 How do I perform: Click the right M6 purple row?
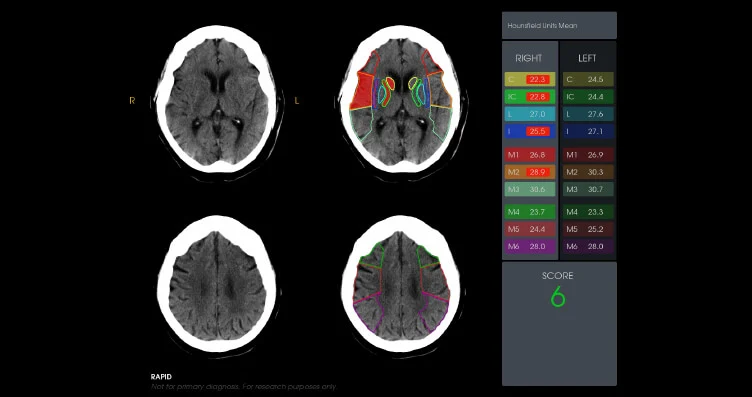530,246
